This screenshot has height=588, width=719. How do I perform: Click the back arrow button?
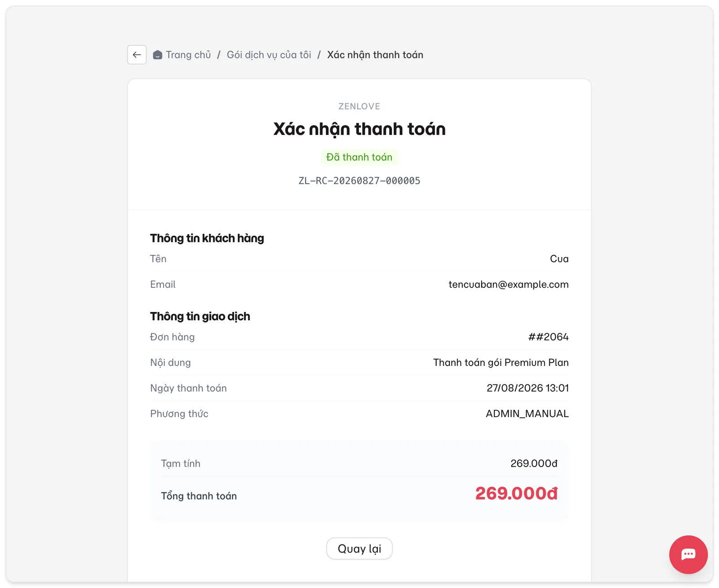pos(137,55)
